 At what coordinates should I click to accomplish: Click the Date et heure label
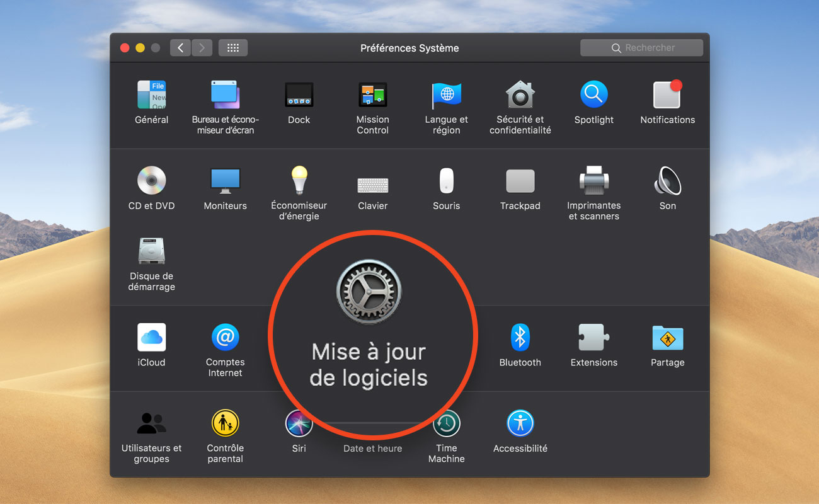click(373, 449)
